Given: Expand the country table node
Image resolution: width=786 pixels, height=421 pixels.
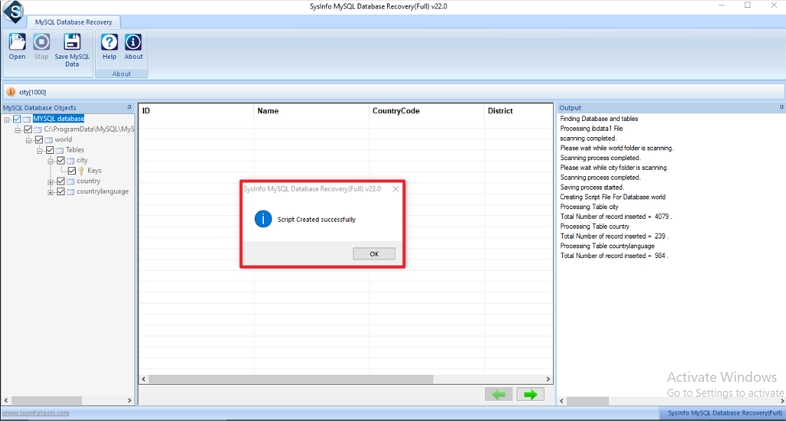Looking at the screenshot, I should click(50, 181).
